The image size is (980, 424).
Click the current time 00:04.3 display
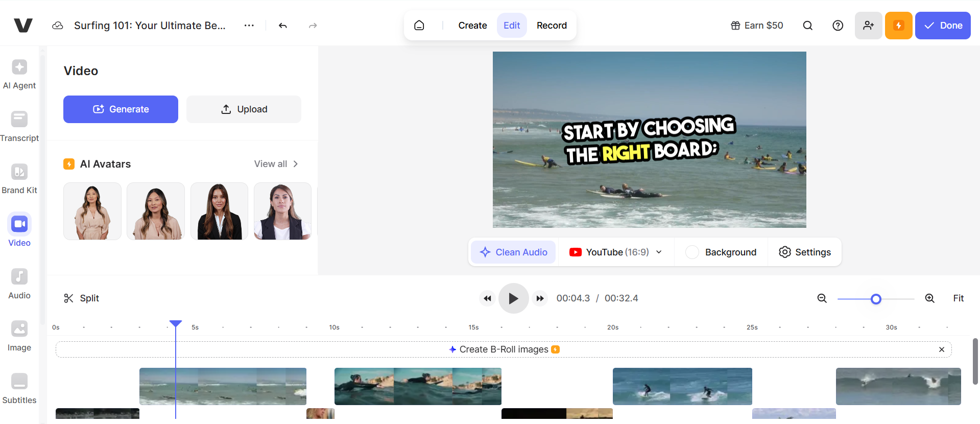click(573, 298)
